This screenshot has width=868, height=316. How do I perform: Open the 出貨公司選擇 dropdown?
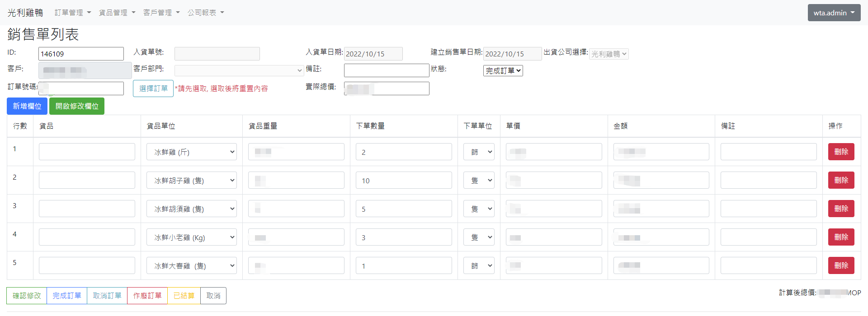609,54
